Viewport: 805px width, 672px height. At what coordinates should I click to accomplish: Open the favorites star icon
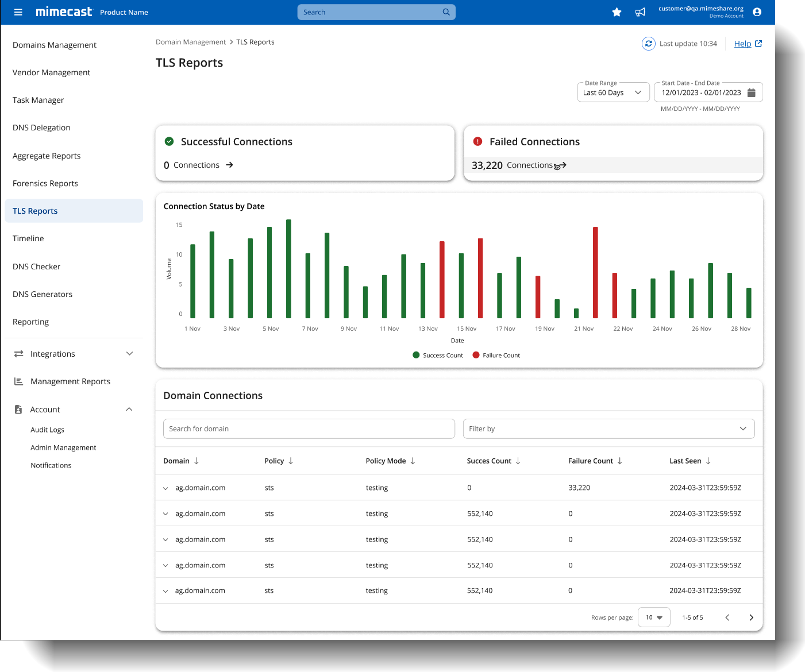pyautogui.click(x=617, y=11)
